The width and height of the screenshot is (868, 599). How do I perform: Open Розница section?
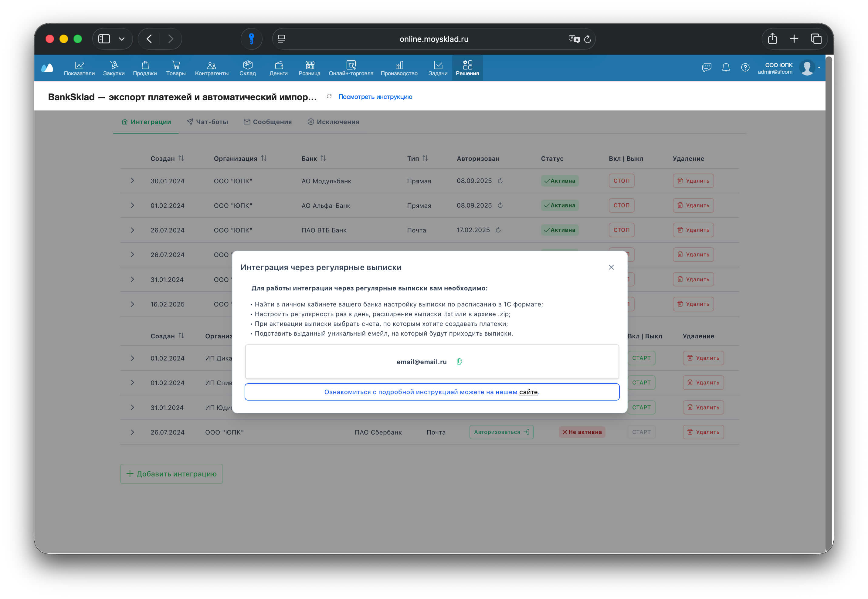310,68
